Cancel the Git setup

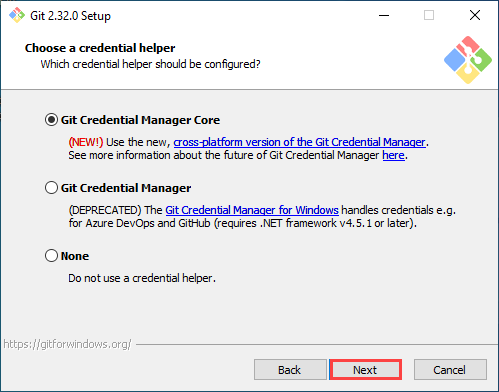tap(450, 370)
